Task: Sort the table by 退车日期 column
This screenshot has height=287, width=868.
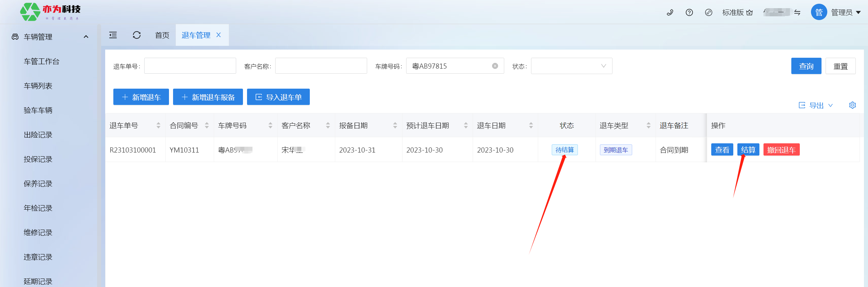Action: (x=531, y=125)
